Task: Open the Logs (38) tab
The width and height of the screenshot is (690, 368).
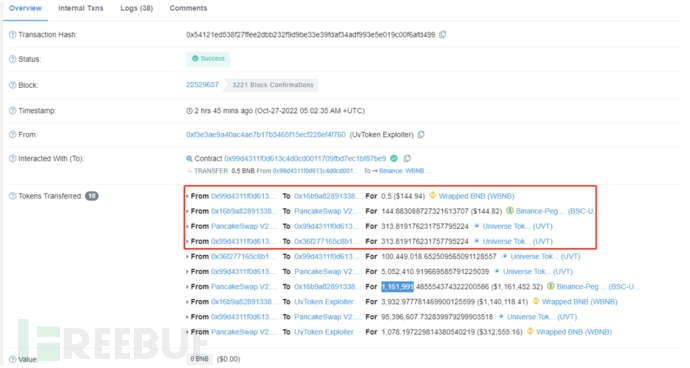Action: click(x=136, y=8)
